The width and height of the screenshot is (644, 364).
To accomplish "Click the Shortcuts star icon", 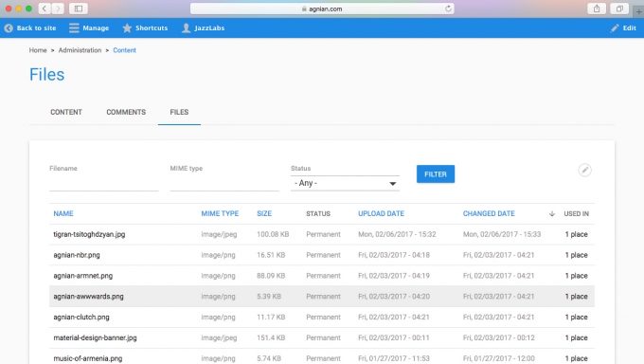I will coord(127,28).
